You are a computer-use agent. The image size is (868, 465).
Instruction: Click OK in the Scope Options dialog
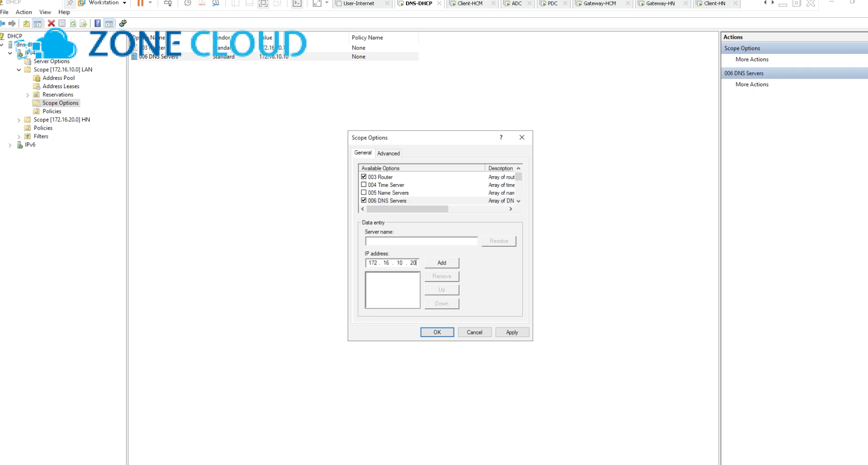437,332
